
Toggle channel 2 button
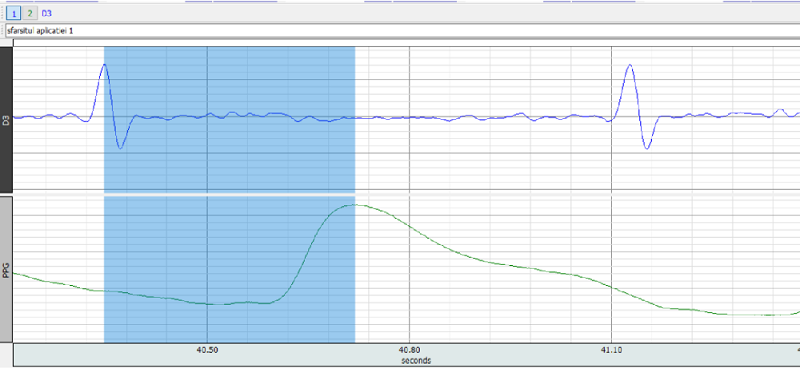30,13
